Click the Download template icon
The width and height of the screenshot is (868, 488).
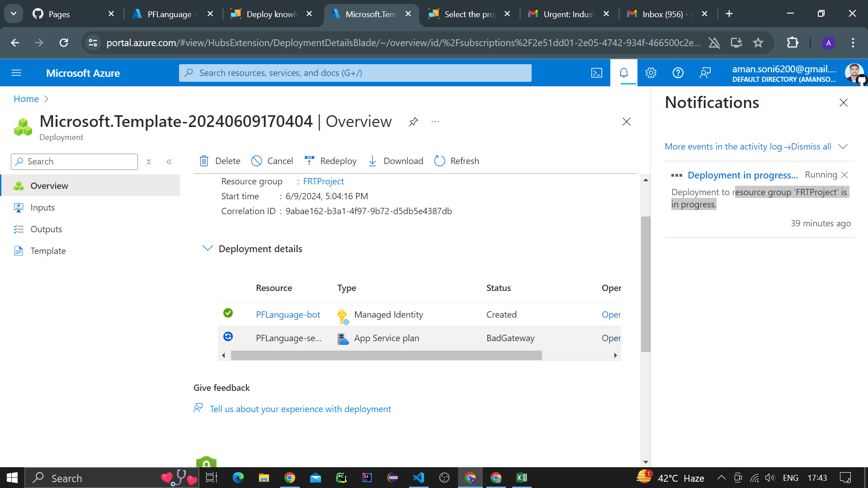(x=372, y=161)
